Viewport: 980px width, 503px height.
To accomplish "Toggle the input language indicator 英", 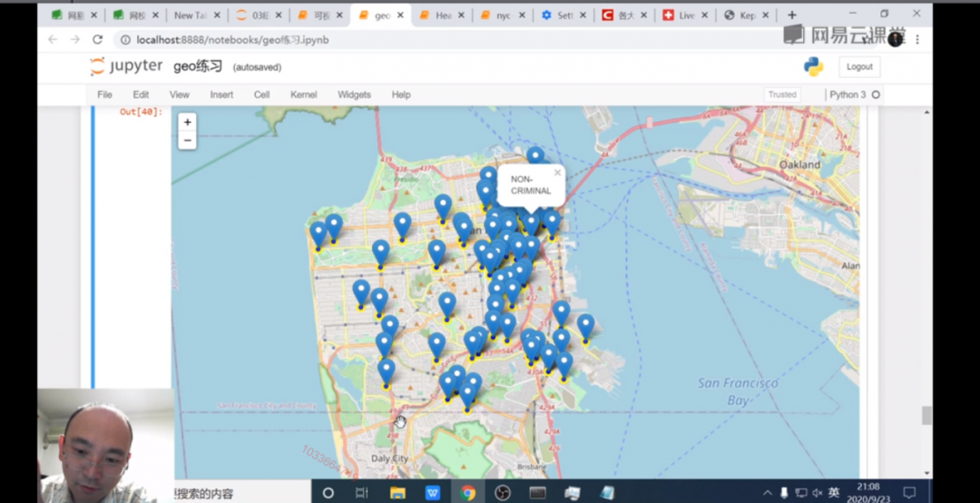I will [834, 493].
